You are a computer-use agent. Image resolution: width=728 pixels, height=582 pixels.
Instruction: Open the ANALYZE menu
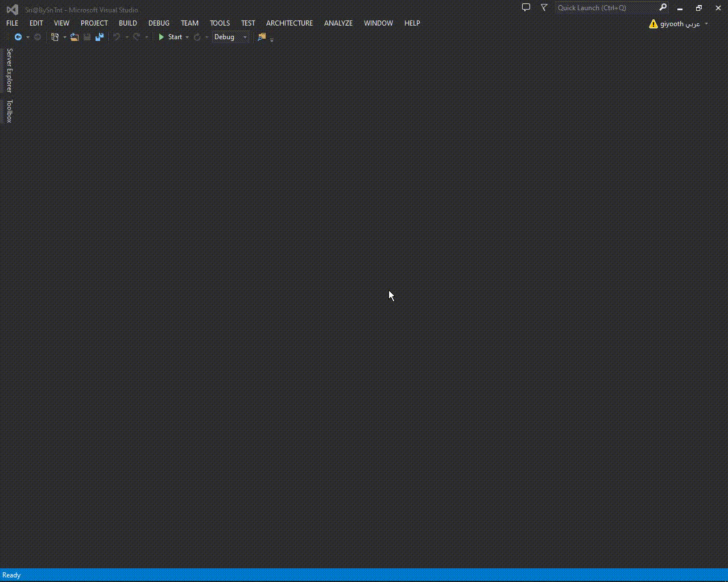(x=338, y=23)
